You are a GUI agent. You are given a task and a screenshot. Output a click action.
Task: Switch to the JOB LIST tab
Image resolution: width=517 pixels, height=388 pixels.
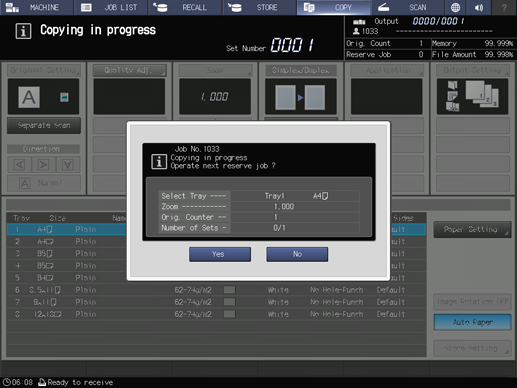point(111,7)
